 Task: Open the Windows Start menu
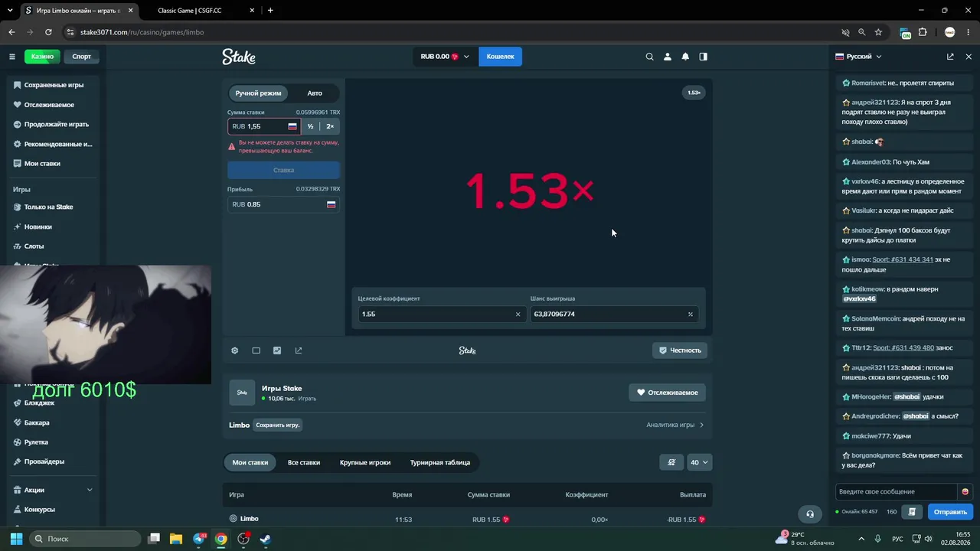[x=16, y=539]
